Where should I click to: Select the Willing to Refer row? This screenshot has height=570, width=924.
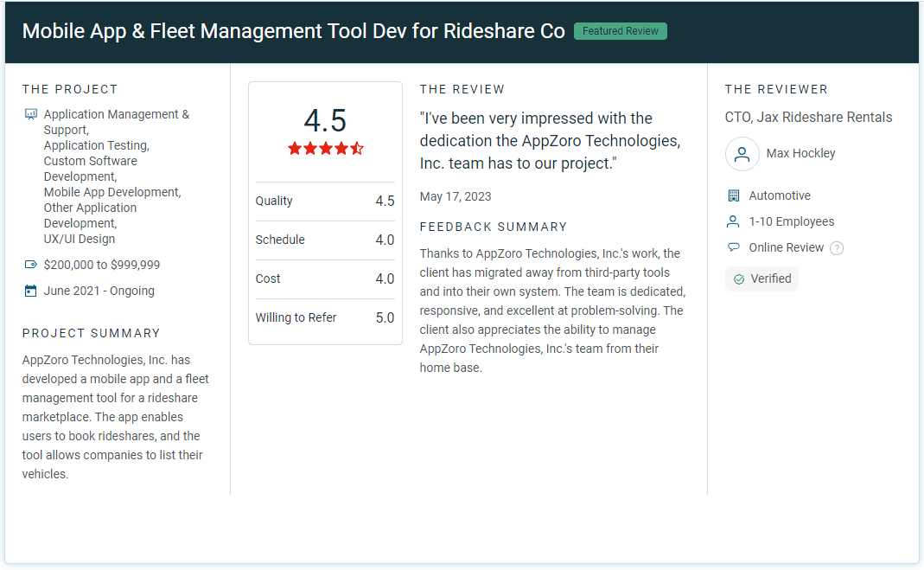tap(325, 317)
